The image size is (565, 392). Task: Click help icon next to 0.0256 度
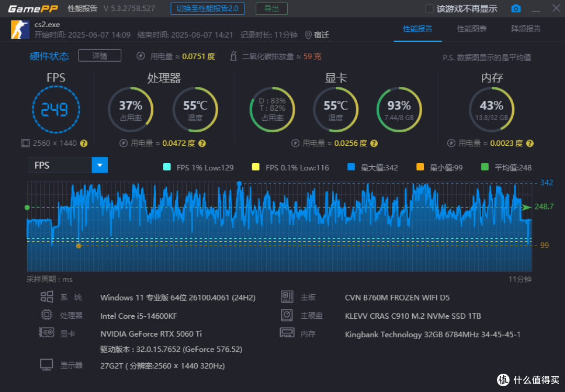(x=374, y=143)
